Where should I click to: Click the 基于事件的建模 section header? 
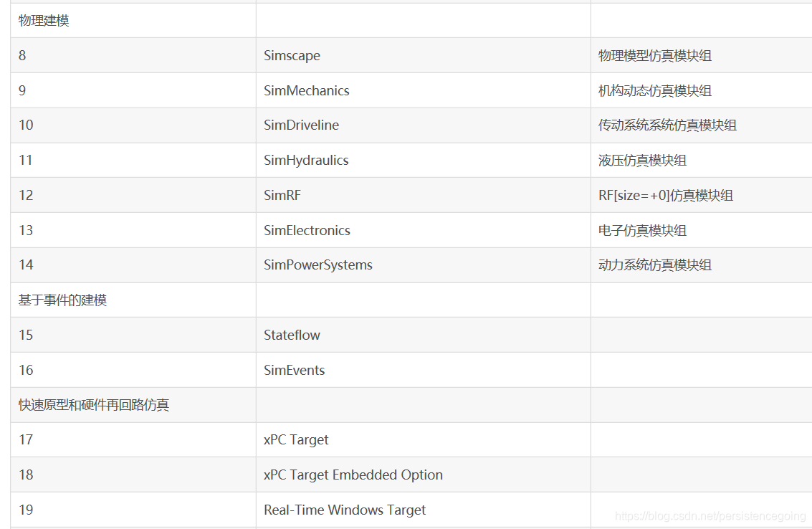[x=62, y=300]
